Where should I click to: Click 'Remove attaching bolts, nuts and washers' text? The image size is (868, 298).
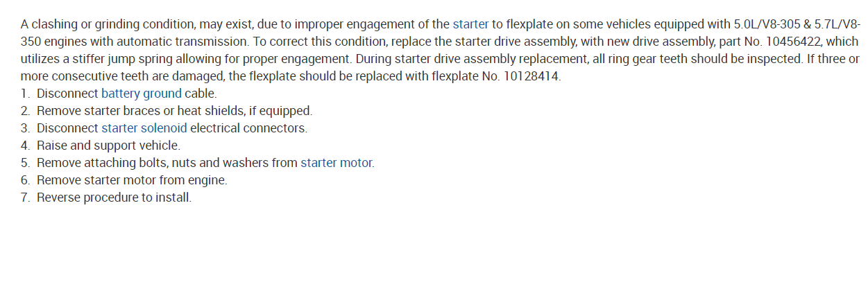coord(167,163)
